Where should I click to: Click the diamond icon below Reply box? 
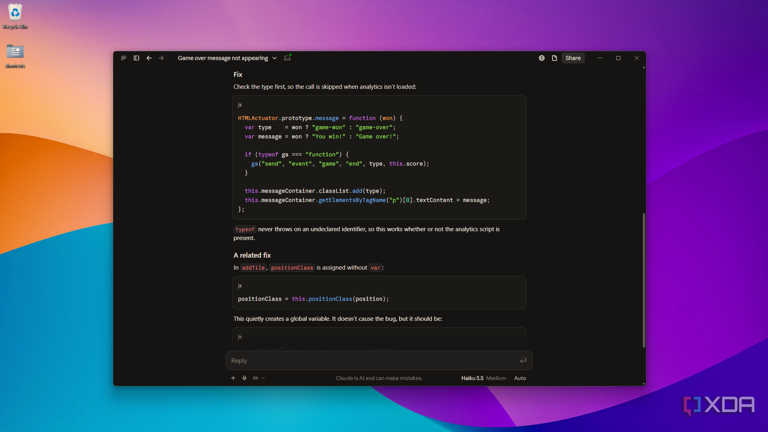[244, 378]
